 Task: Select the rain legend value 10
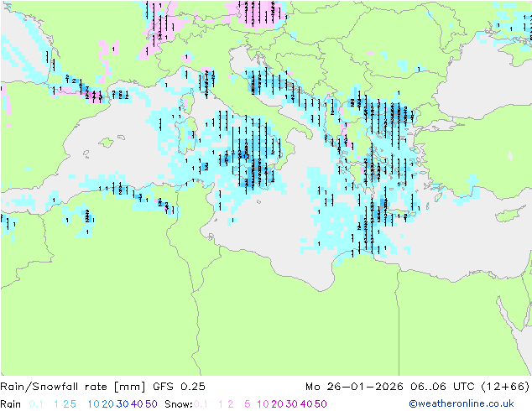click(94, 404)
